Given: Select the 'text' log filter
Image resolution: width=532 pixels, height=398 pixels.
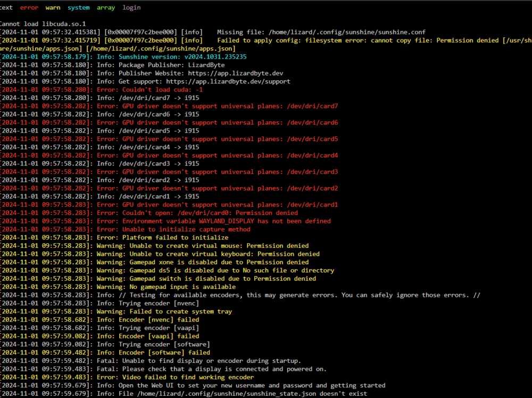Looking at the screenshot, I should point(6,7).
